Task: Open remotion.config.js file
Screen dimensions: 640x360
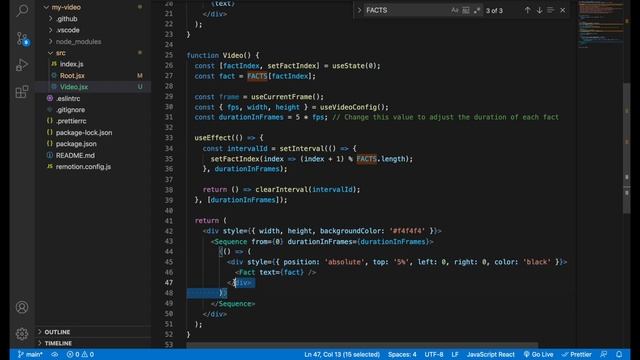Action: (83, 167)
